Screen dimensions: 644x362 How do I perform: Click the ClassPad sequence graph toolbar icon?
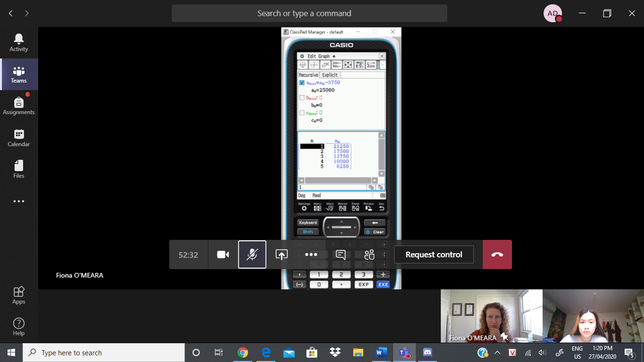click(x=303, y=65)
